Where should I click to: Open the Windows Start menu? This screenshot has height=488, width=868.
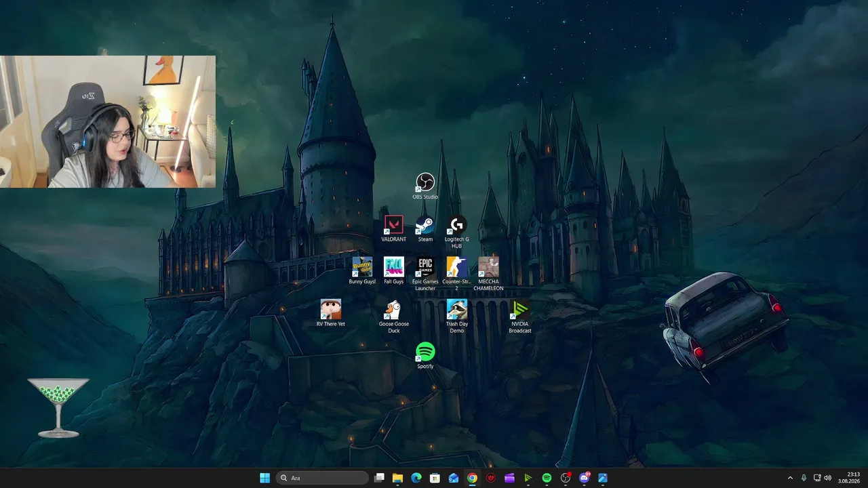(264, 478)
